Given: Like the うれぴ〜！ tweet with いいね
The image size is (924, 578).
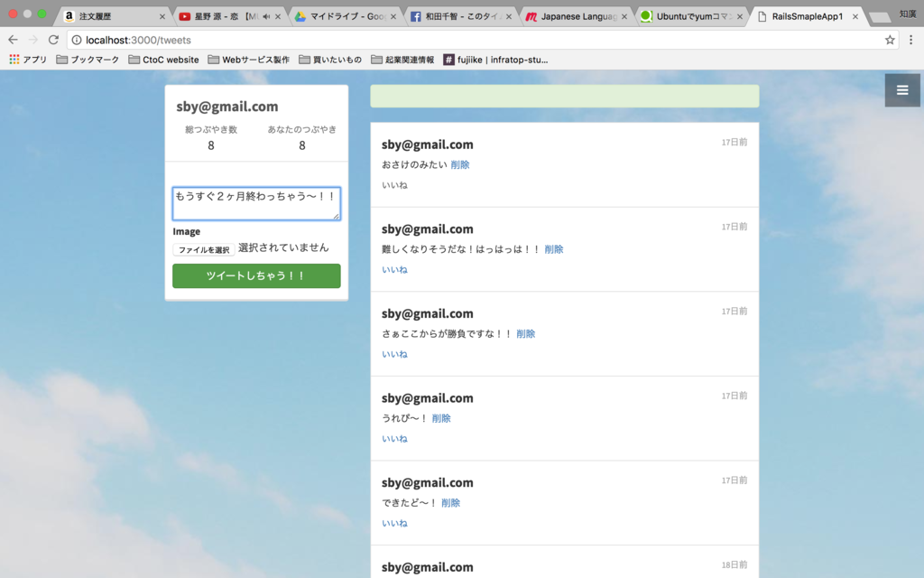Looking at the screenshot, I should pyautogui.click(x=394, y=439).
